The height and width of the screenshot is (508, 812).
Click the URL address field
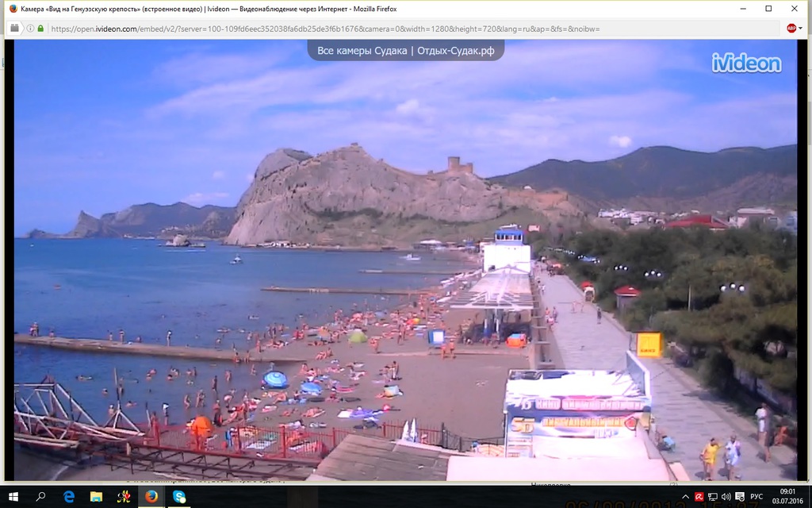(396, 29)
